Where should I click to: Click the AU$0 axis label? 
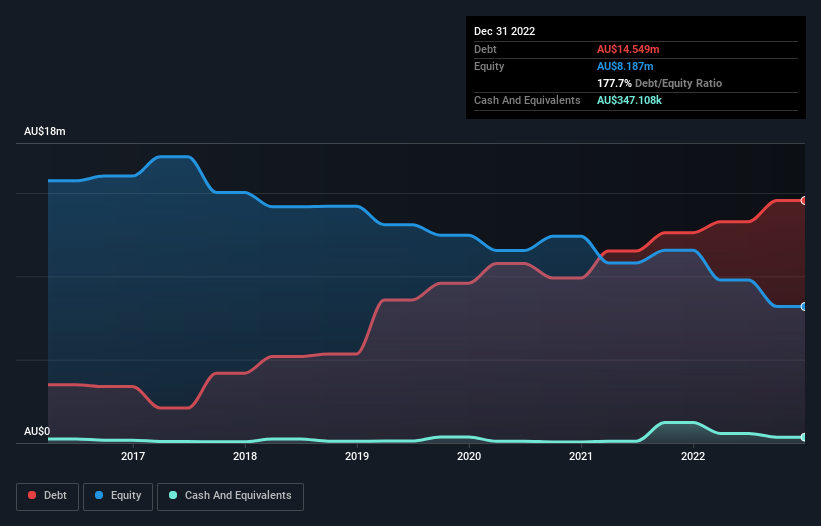click(x=37, y=431)
